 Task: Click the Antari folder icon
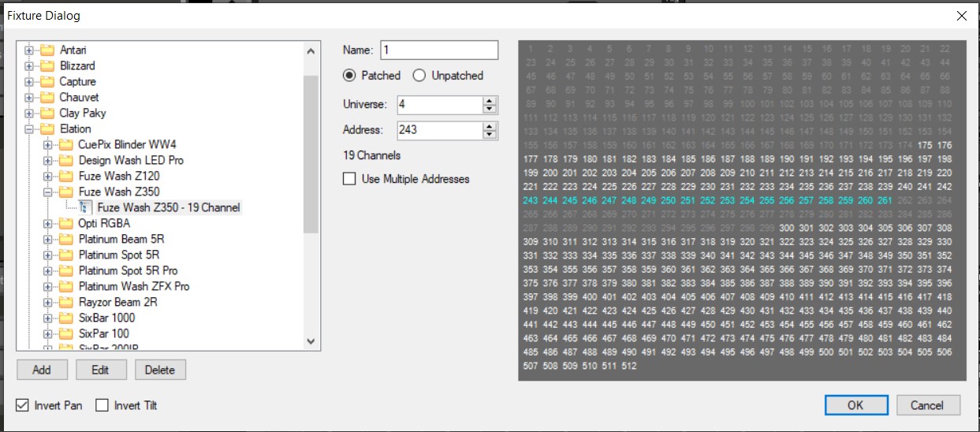(x=47, y=50)
